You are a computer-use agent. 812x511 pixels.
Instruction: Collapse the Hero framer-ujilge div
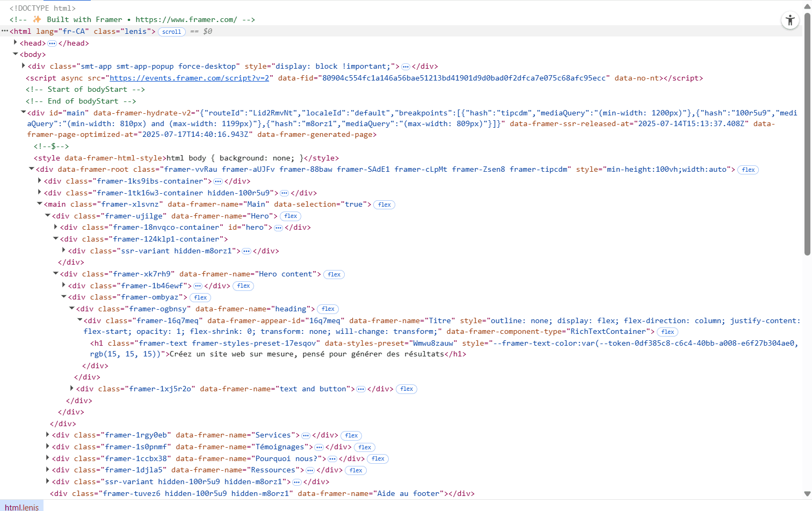coord(48,215)
